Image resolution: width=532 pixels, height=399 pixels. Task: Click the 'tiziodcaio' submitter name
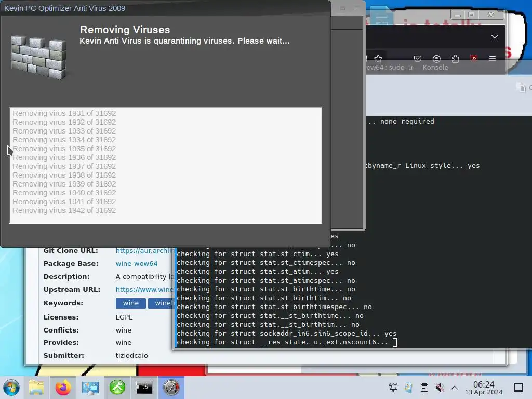click(131, 355)
